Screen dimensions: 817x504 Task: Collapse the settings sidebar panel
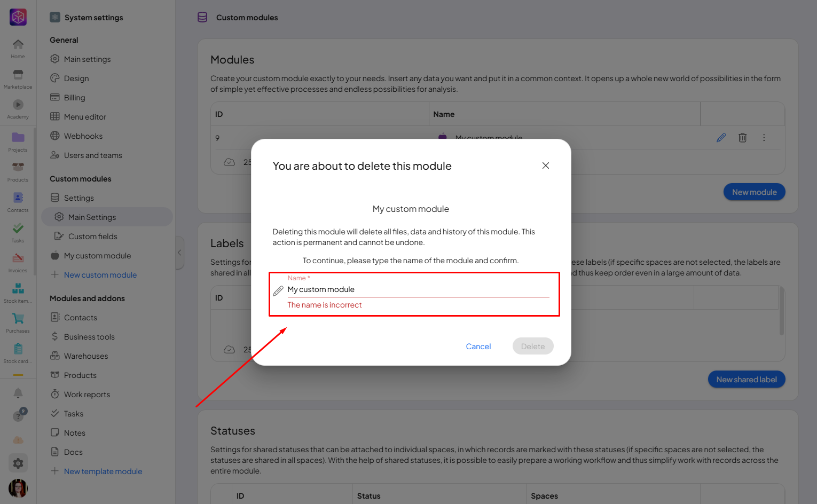(179, 253)
